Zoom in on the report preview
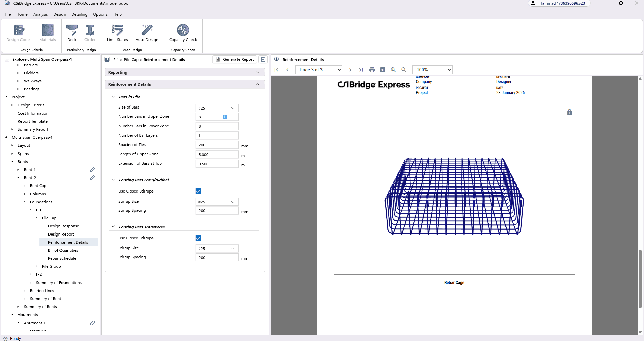This screenshot has width=644, height=341. click(x=393, y=70)
